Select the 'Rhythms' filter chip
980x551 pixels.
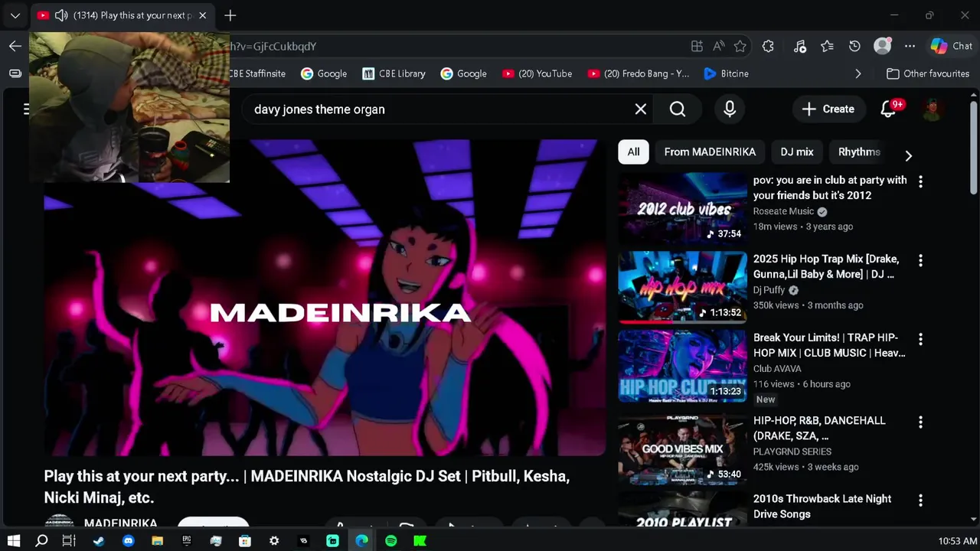(859, 152)
